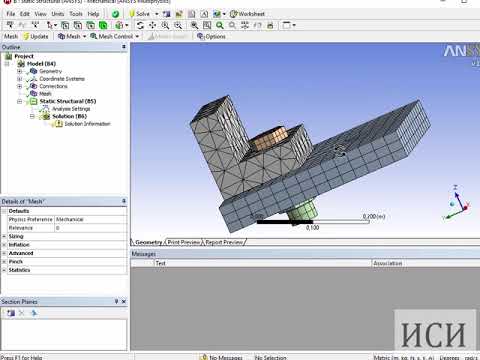Select the Mesh tree item

(45, 94)
